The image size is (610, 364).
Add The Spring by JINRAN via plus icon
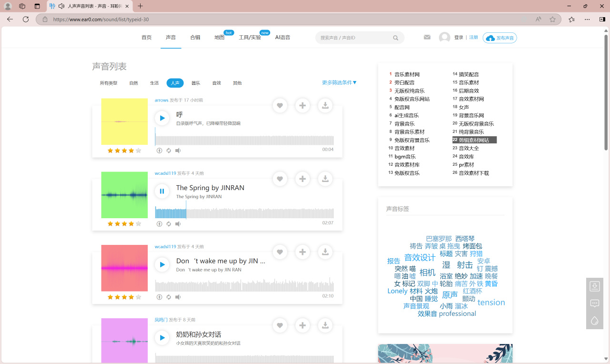pyautogui.click(x=303, y=179)
